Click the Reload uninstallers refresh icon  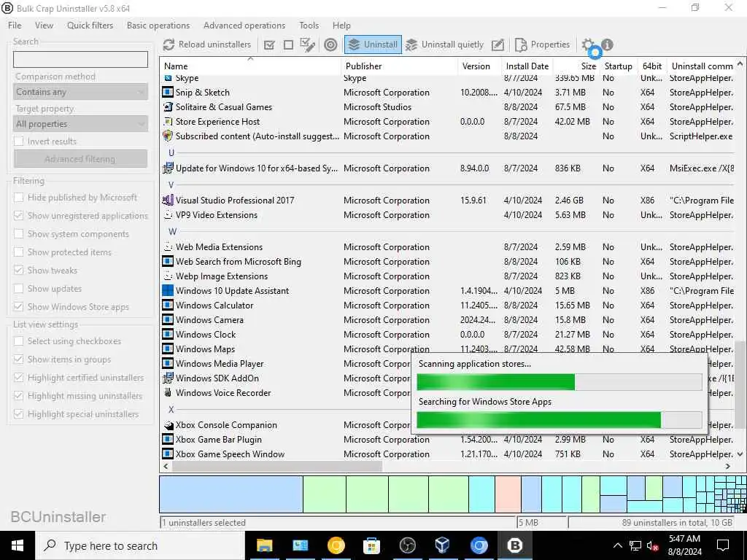coord(169,44)
